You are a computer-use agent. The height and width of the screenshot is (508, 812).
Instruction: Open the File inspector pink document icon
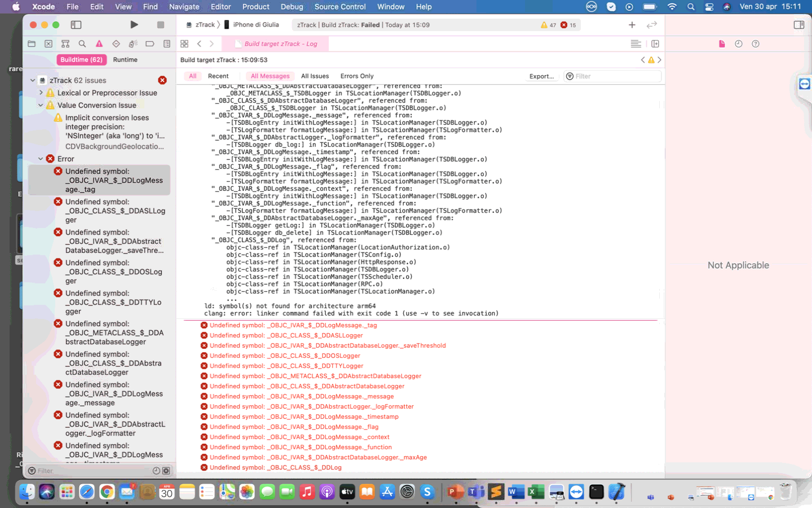pyautogui.click(x=723, y=43)
